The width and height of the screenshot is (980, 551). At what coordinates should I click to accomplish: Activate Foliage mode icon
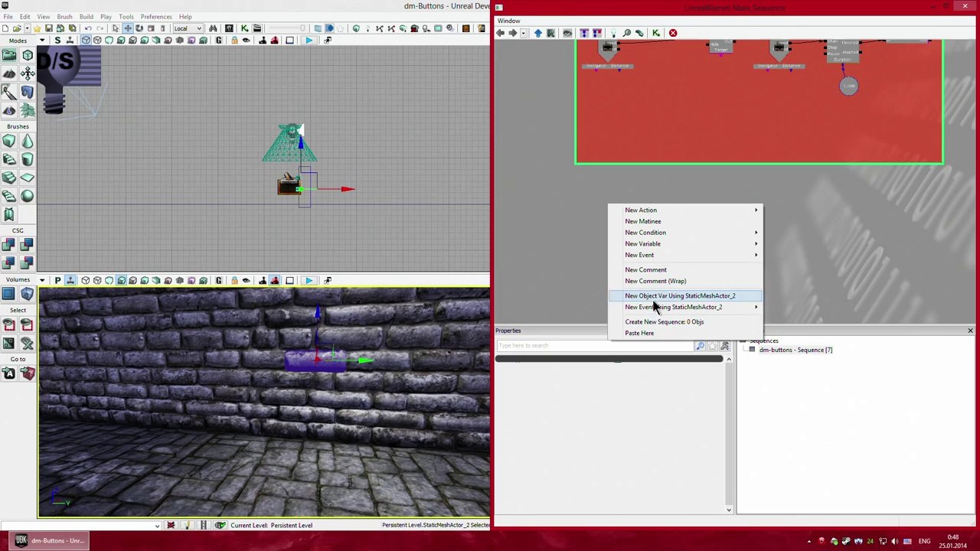(x=28, y=110)
